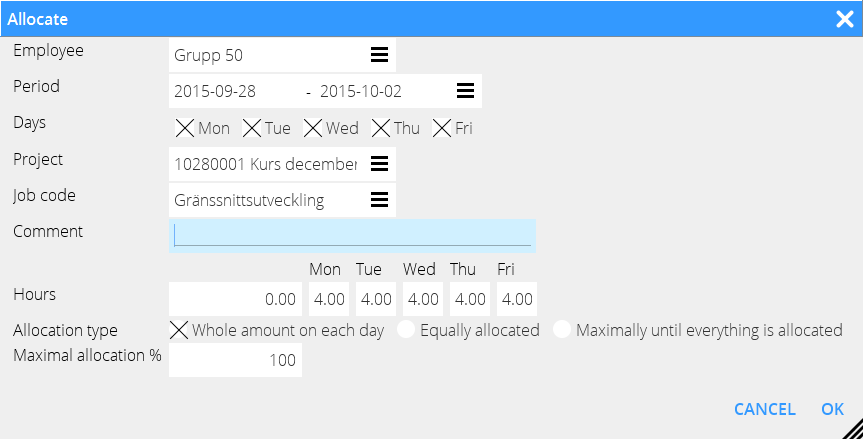This screenshot has height=439, width=863.
Task: Toggle the Wed day checkbox
Action: coord(313,128)
